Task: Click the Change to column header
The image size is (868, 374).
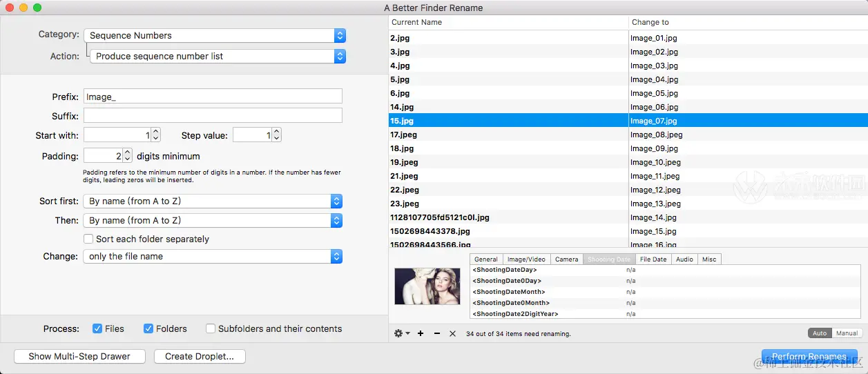Action: tap(748, 22)
